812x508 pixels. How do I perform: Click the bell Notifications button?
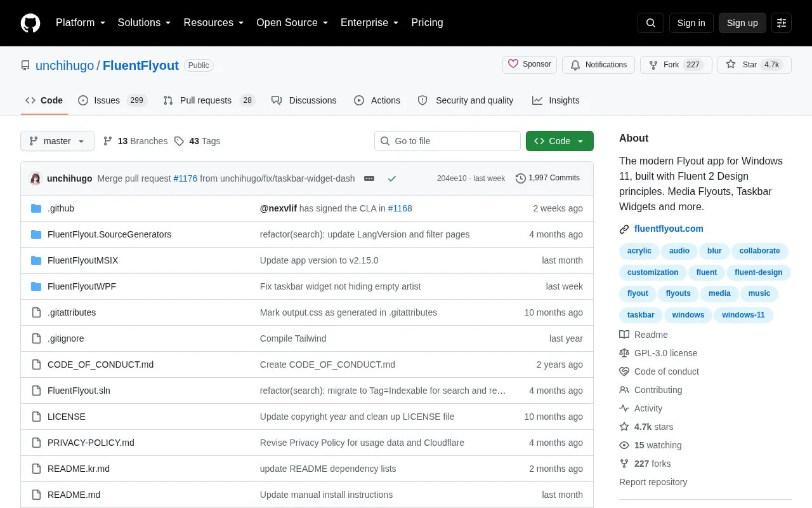[x=598, y=65]
